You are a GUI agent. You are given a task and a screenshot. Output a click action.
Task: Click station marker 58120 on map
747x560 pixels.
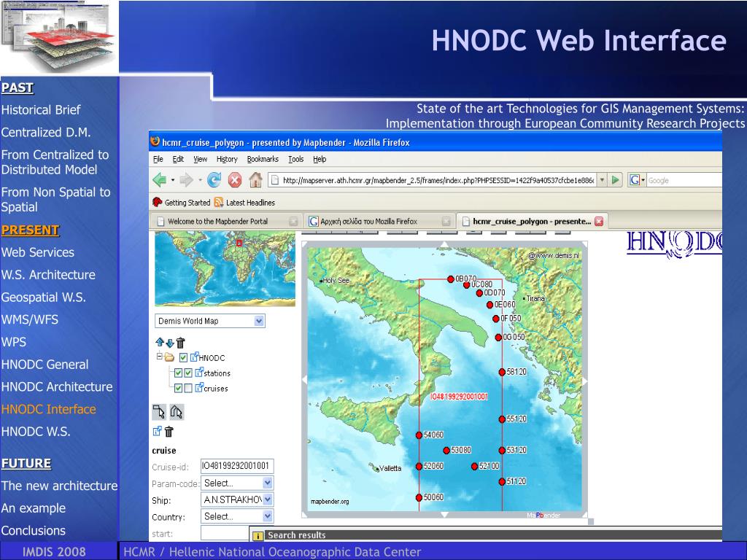[502, 372]
